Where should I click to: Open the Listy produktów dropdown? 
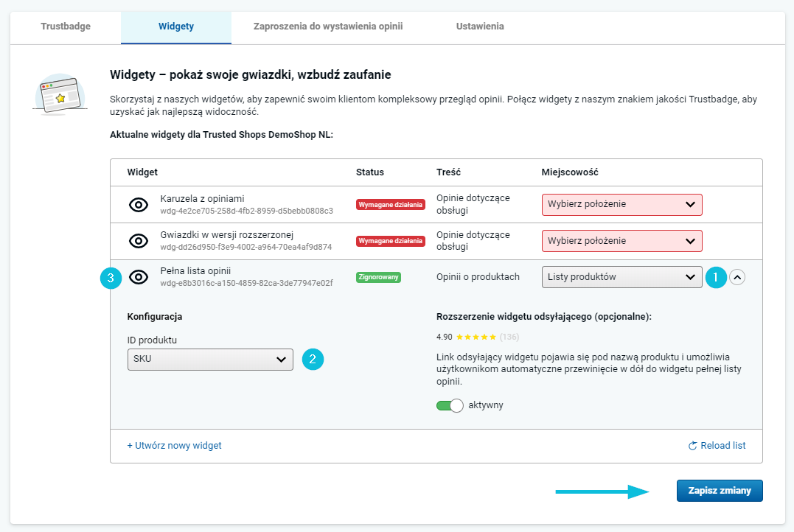pos(621,277)
